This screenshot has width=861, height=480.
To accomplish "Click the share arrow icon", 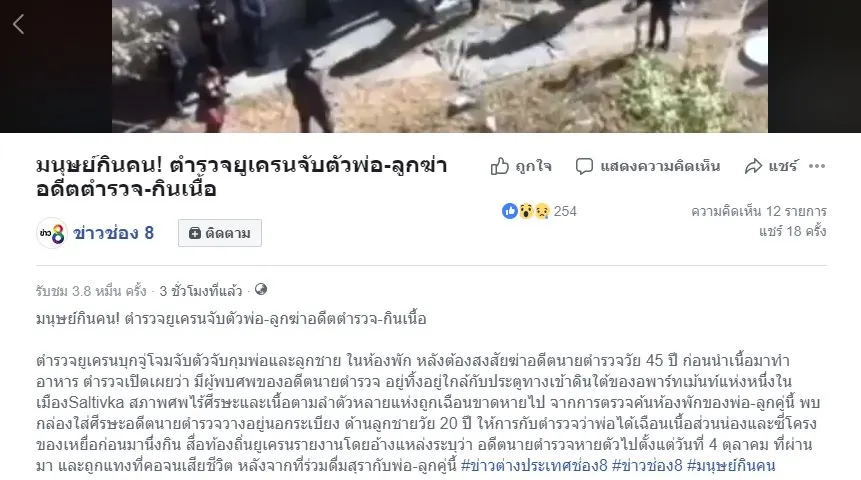I will (753, 166).
